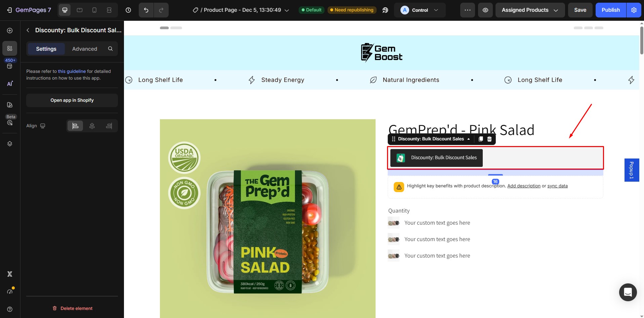Open the page settings gear icon
644x318 pixels.
tap(634, 10)
